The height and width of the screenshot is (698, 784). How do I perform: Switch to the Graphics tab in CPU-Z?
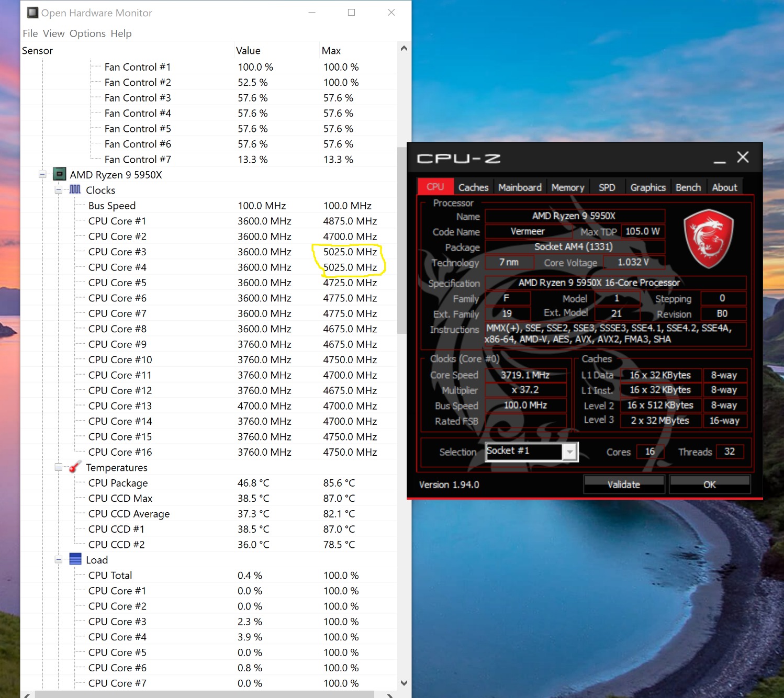tap(648, 187)
